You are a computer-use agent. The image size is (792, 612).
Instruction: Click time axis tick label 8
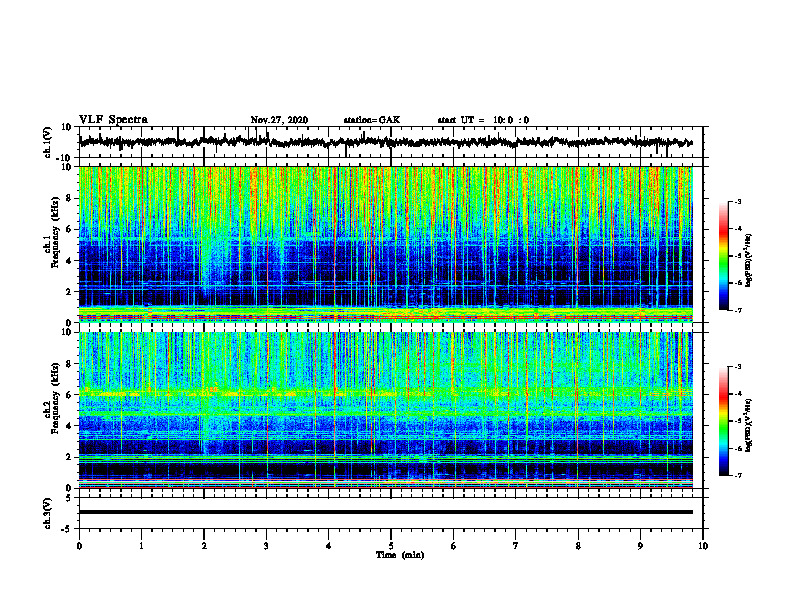coord(578,546)
